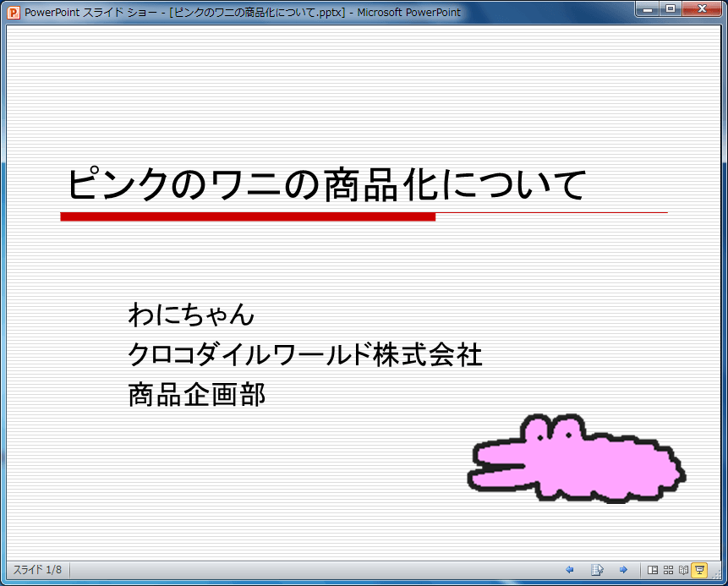
Task: Switch to Reading view
Action: tap(683, 570)
